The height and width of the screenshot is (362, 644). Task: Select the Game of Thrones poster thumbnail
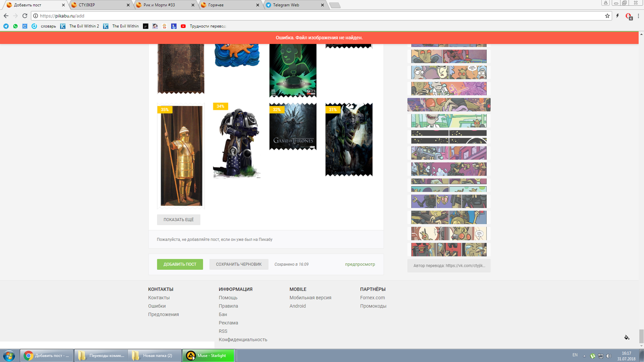click(x=293, y=127)
